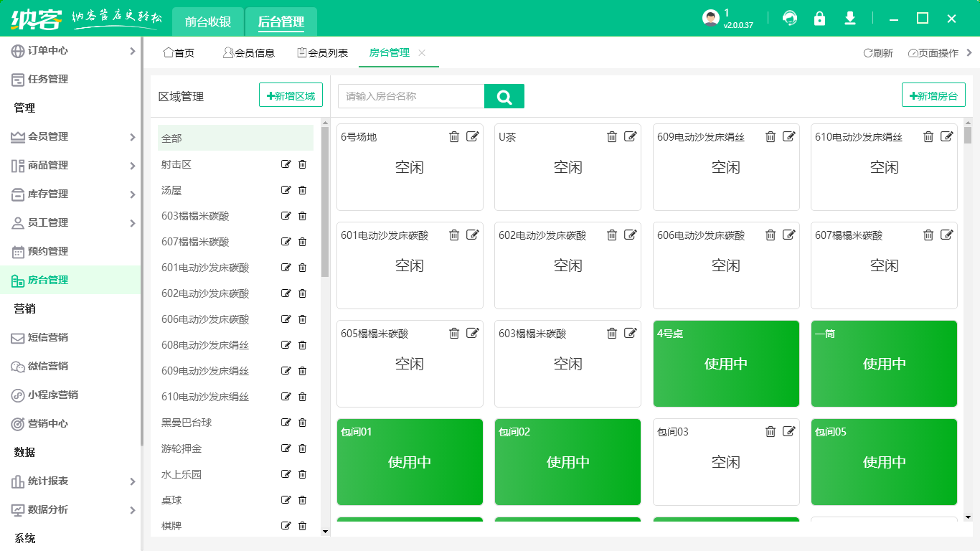Select the 4号桌 in-use room card
980x551 pixels.
(x=726, y=364)
